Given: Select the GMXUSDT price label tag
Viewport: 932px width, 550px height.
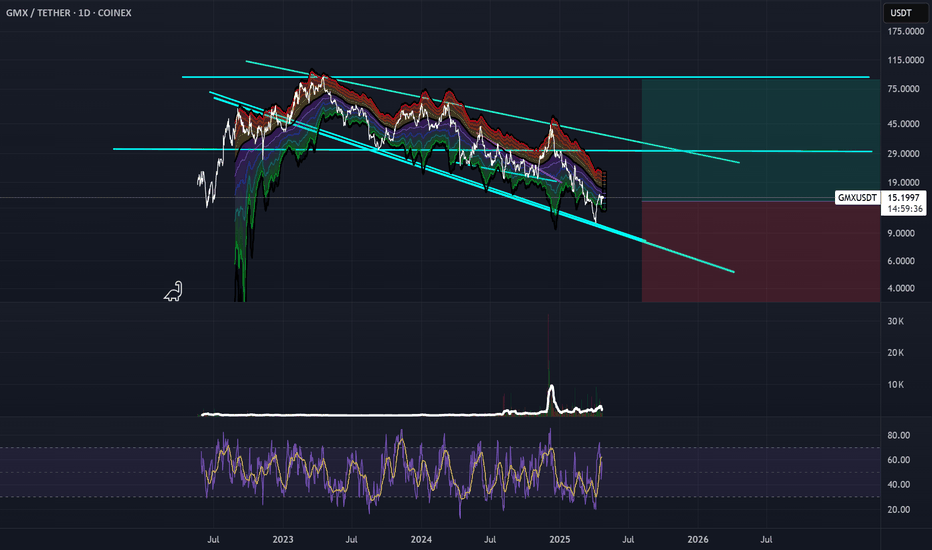Looking at the screenshot, I should (857, 197).
